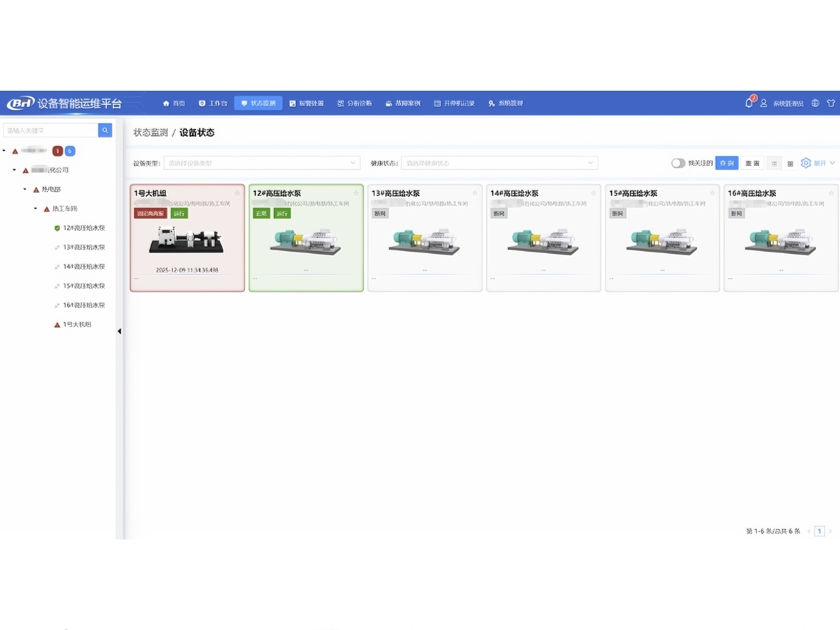The height and width of the screenshot is (630, 840).
Task: Star the 12#高压给水泵 card as favorite
Action: [356, 193]
